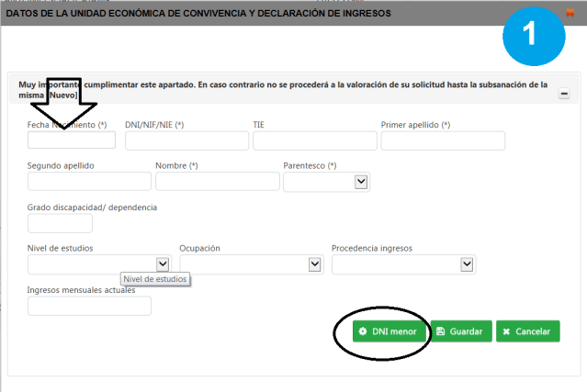Open the Ocupación dropdown list
The width and height of the screenshot is (587, 392).
251,264
